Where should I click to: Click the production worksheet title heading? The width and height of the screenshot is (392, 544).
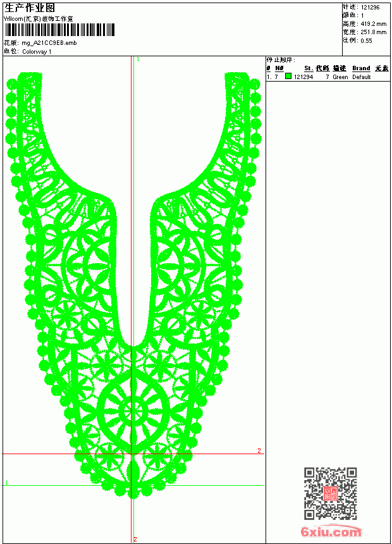coord(30,8)
